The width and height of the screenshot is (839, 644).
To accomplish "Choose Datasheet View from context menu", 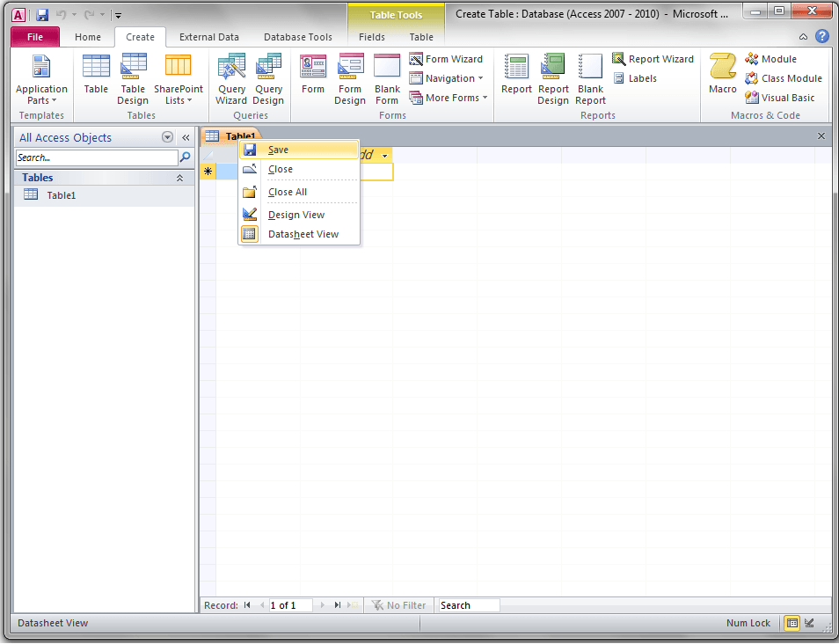I will [299, 234].
